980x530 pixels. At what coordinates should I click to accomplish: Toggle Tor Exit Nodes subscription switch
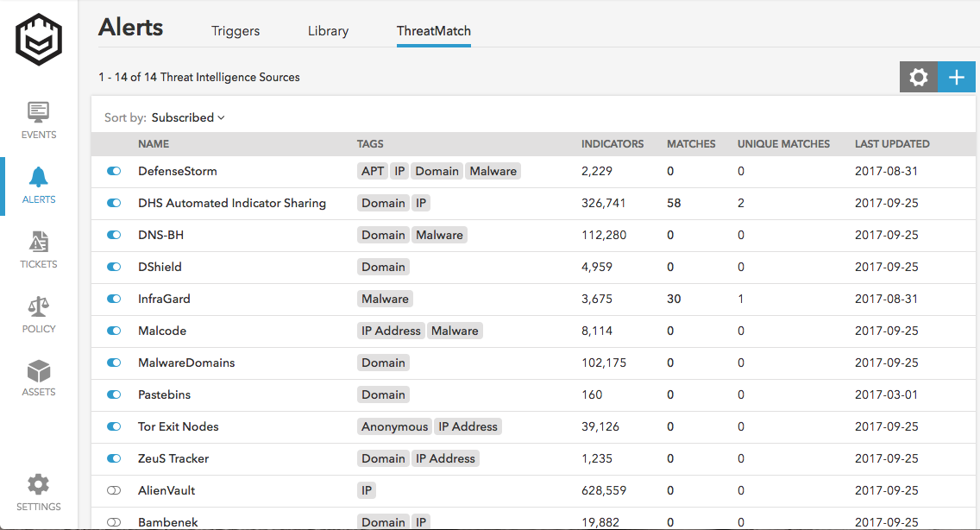(x=114, y=426)
